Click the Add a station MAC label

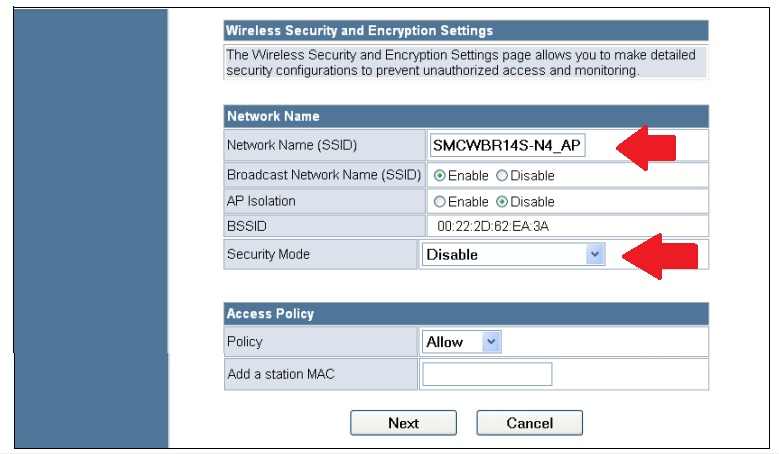281,374
